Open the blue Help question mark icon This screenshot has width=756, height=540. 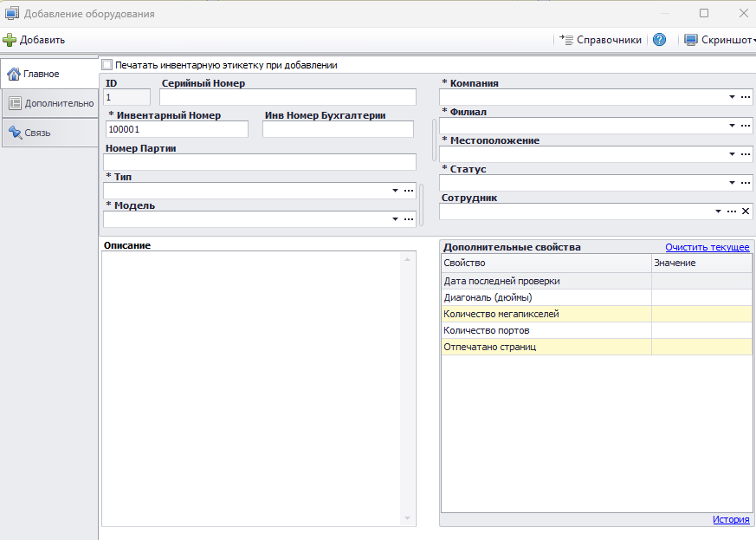pyautogui.click(x=659, y=40)
